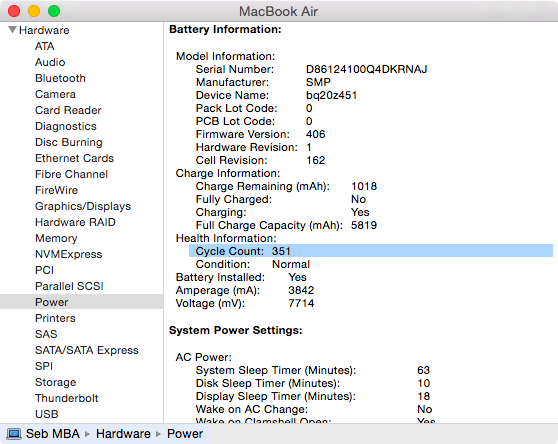Click the green zoom window button

click(x=54, y=11)
